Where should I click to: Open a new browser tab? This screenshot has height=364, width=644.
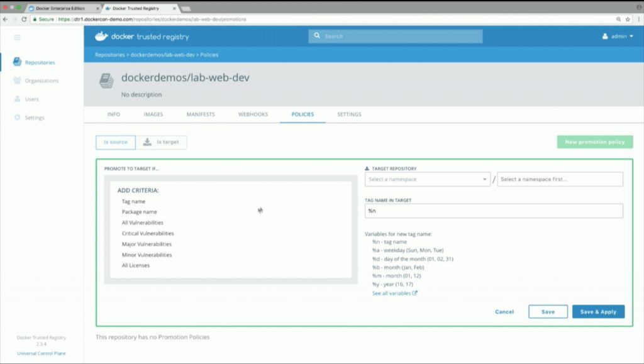coord(186,9)
